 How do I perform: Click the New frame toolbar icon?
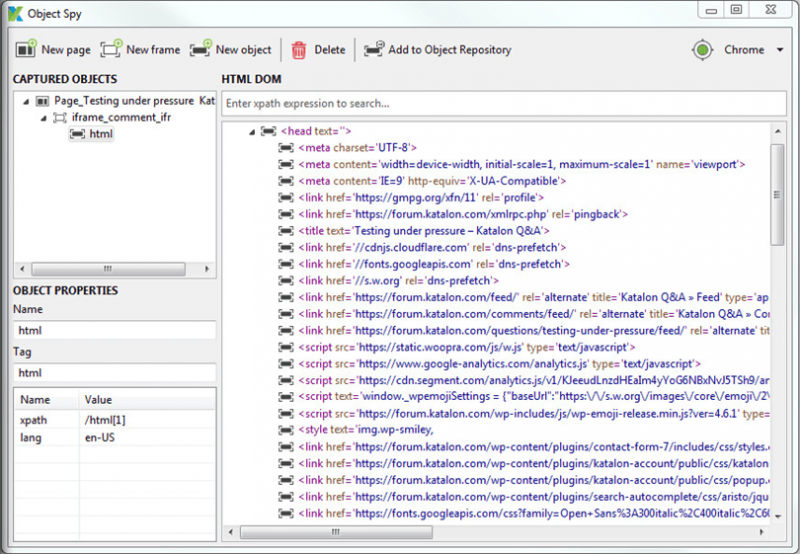(111, 49)
